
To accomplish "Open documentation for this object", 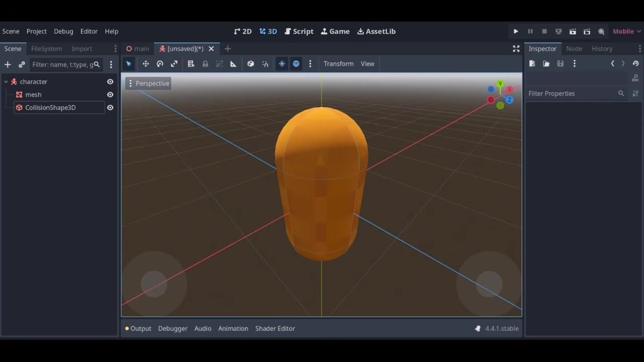I will [x=635, y=78].
